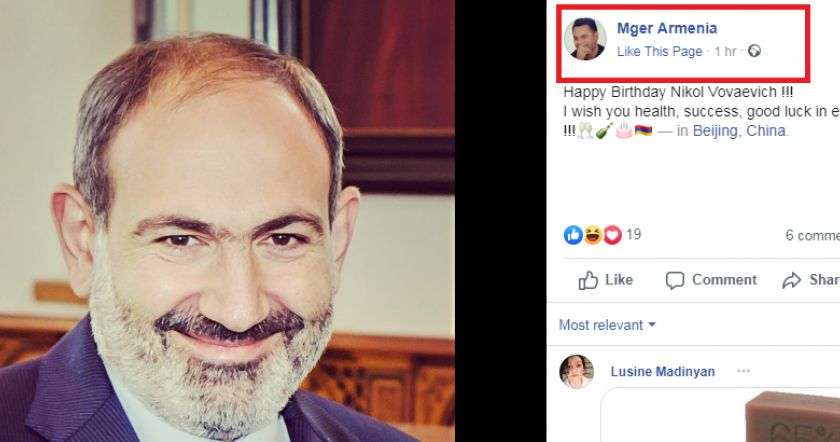View the 19 reactions count
840x442 pixels.
click(634, 235)
